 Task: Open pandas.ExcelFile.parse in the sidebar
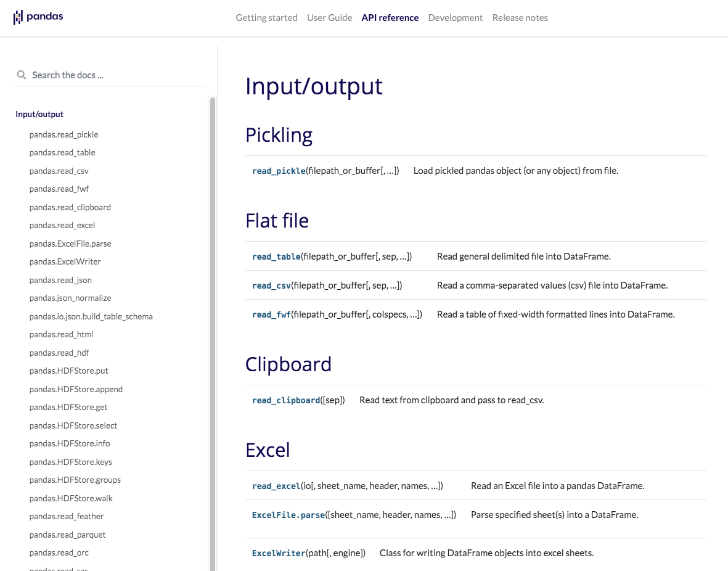[70, 244]
